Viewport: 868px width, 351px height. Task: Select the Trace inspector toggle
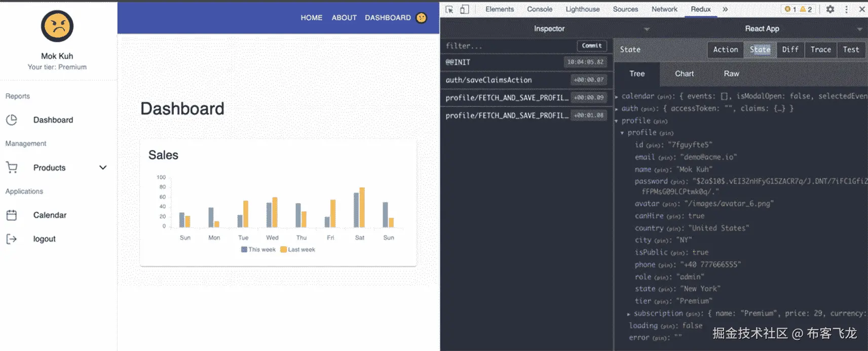[821, 50]
